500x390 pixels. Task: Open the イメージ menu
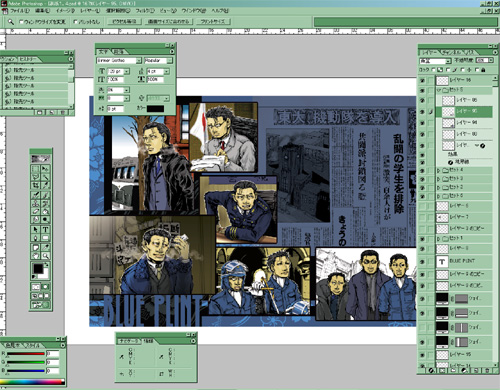65,11
